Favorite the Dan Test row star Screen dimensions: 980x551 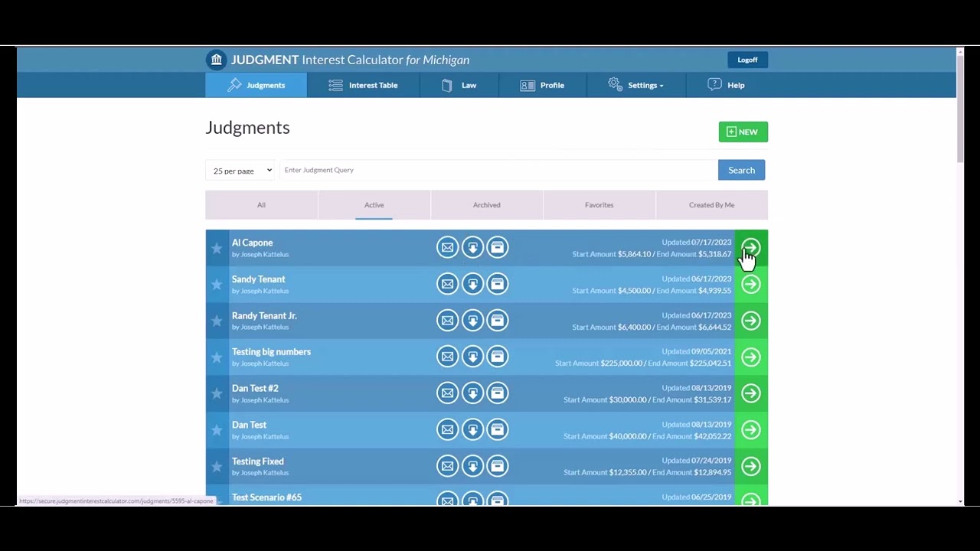[x=217, y=430]
